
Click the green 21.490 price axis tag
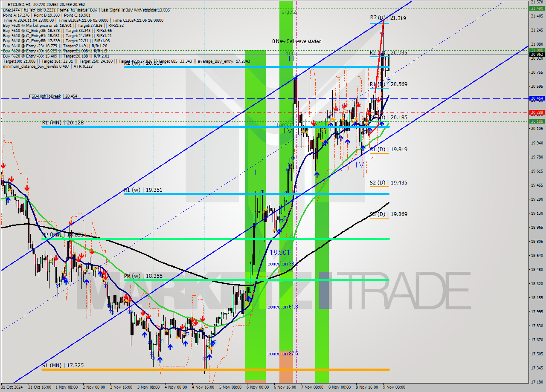[x=537, y=8]
